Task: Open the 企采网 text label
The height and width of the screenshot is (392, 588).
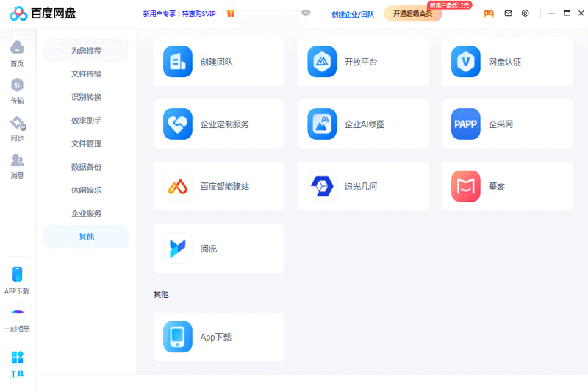Action: point(501,124)
